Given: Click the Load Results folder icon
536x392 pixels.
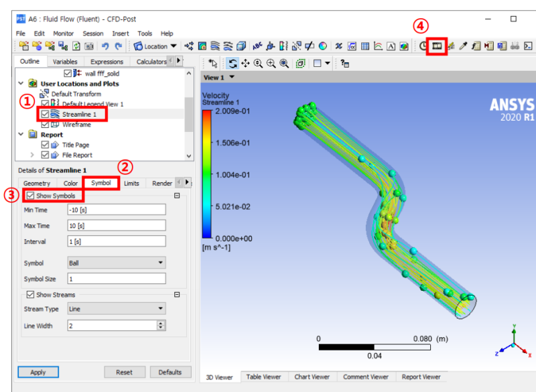Looking at the screenshot, I should point(24,46).
